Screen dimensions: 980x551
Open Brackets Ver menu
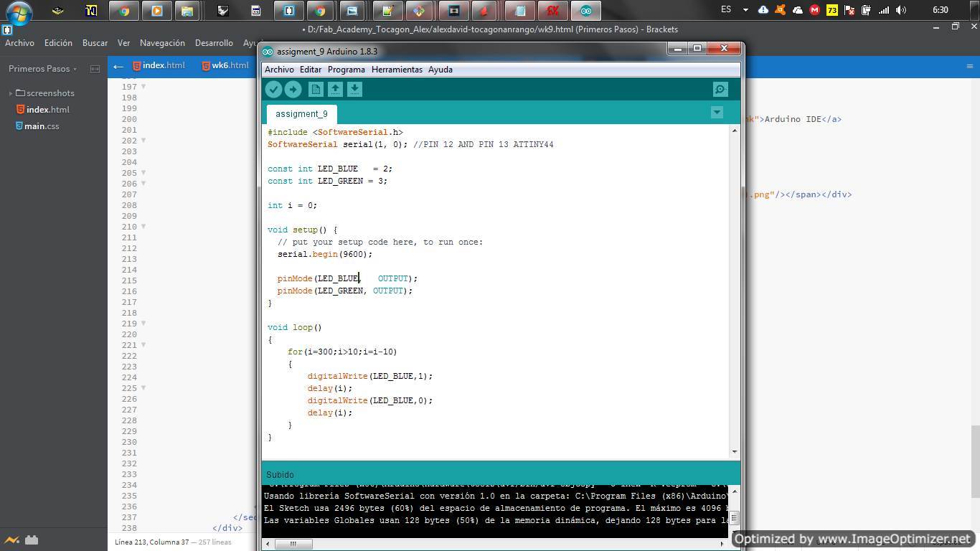(x=123, y=43)
